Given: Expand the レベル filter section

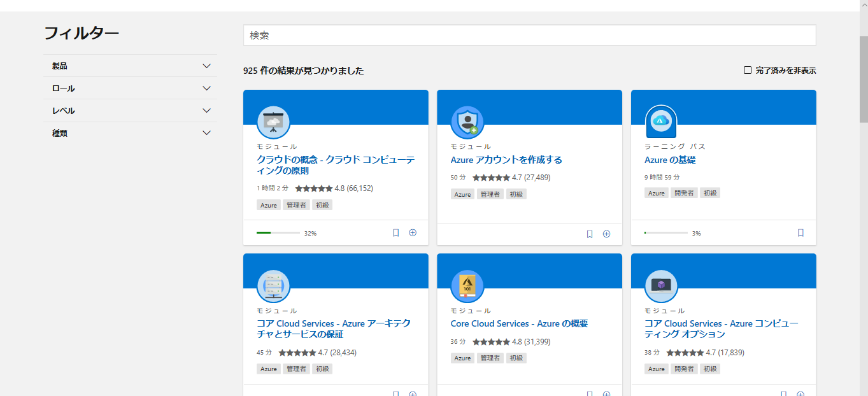Looking at the screenshot, I should point(131,110).
